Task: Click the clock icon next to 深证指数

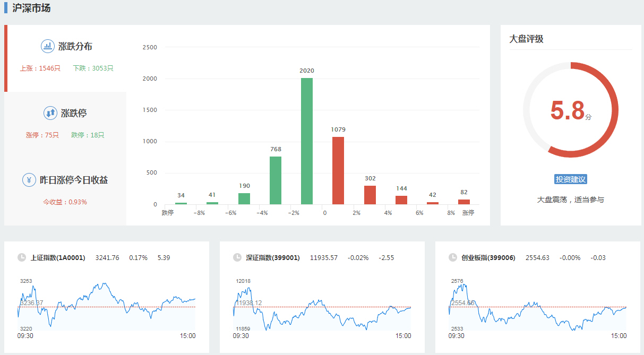Action: tap(237, 257)
